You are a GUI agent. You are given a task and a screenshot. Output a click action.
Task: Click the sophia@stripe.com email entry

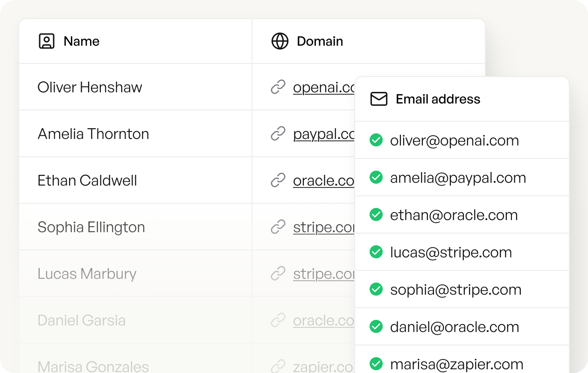[x=455, y=290]
